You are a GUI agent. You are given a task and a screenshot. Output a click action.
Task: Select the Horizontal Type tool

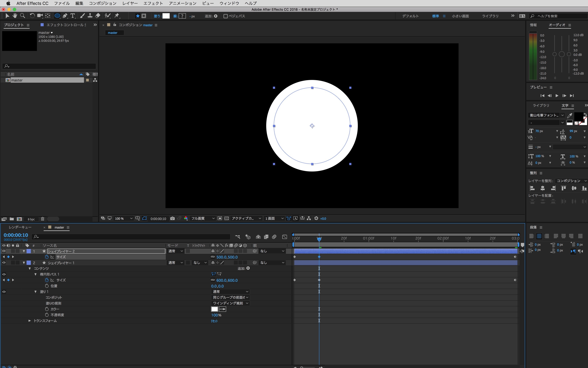(x=73, y=16)
